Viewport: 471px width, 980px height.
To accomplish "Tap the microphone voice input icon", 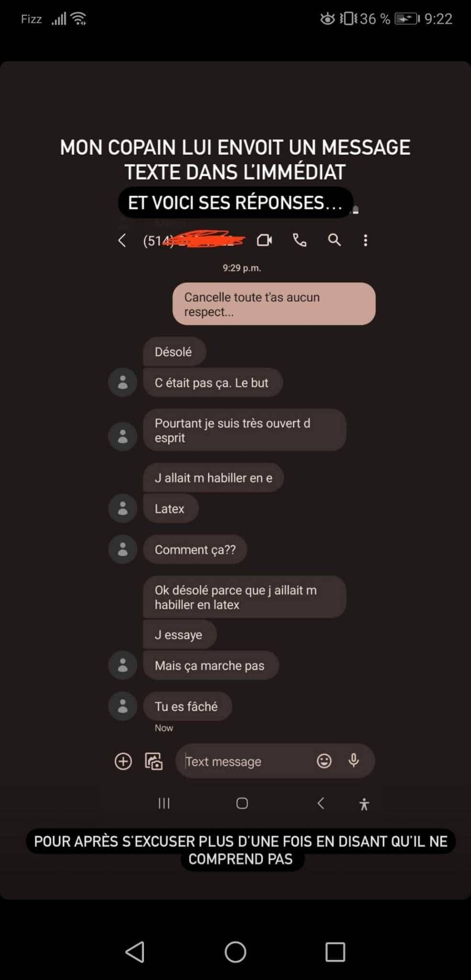I will tap(354, 761).
